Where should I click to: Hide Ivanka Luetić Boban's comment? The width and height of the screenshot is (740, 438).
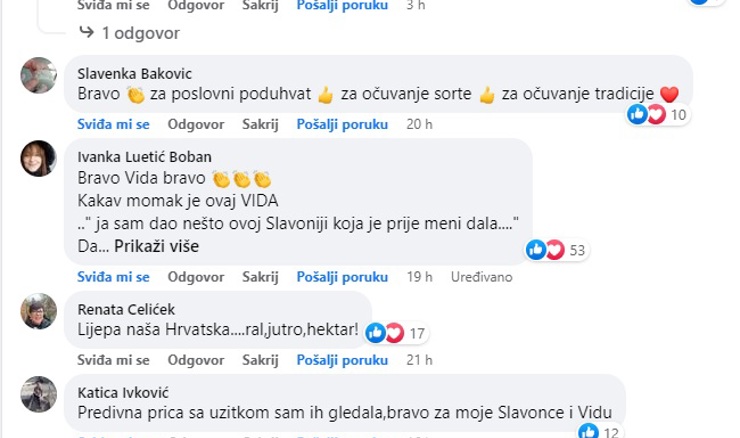point(260,277)
